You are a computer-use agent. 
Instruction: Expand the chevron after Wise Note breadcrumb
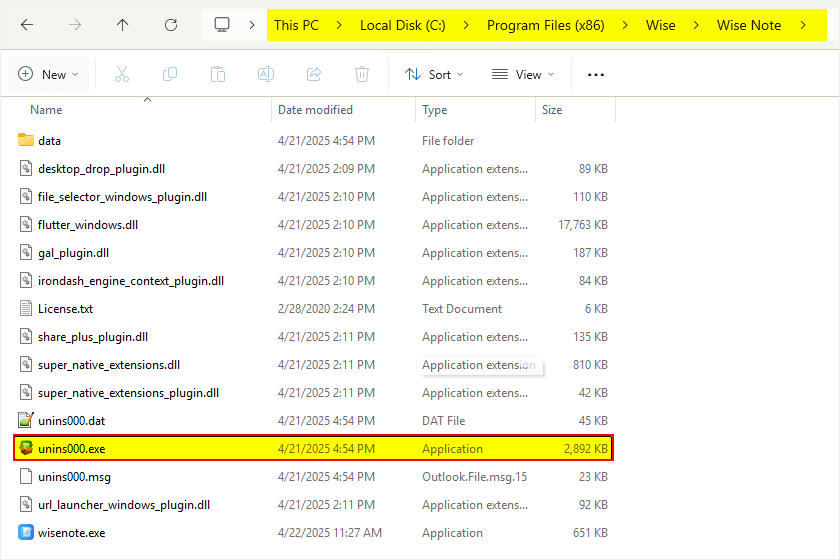tap(802, 25)
